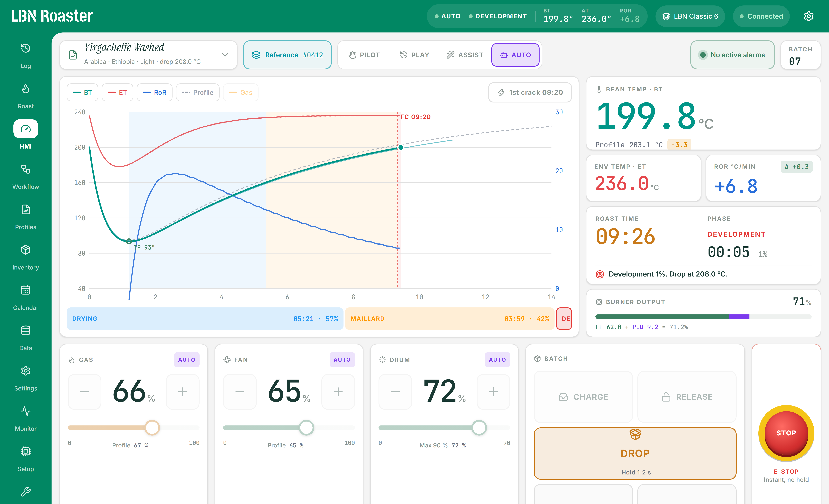Open the Monitor pulse icon
Image resolution: width=829 pixels, height=504 pixels.
pos(26,411)
